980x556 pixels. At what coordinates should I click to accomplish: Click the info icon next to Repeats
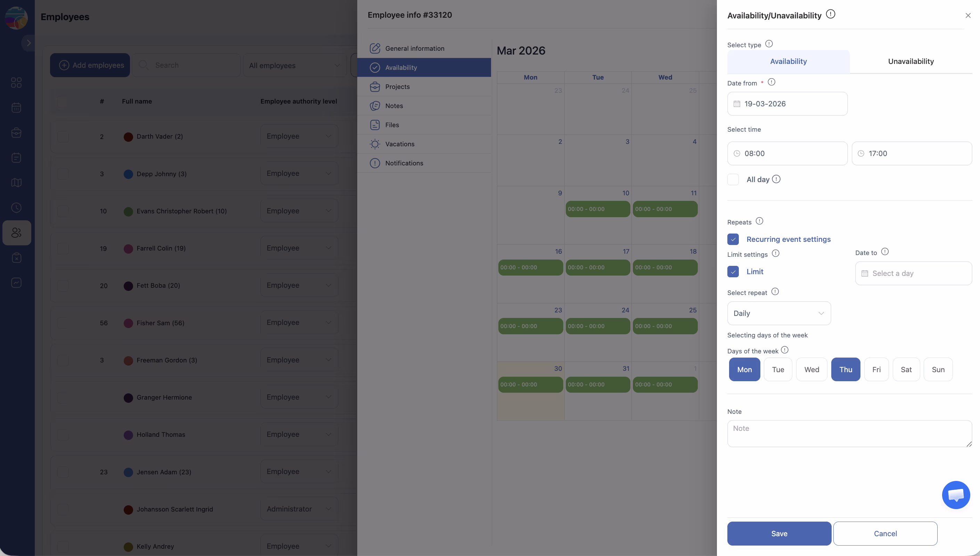point(759,221)
